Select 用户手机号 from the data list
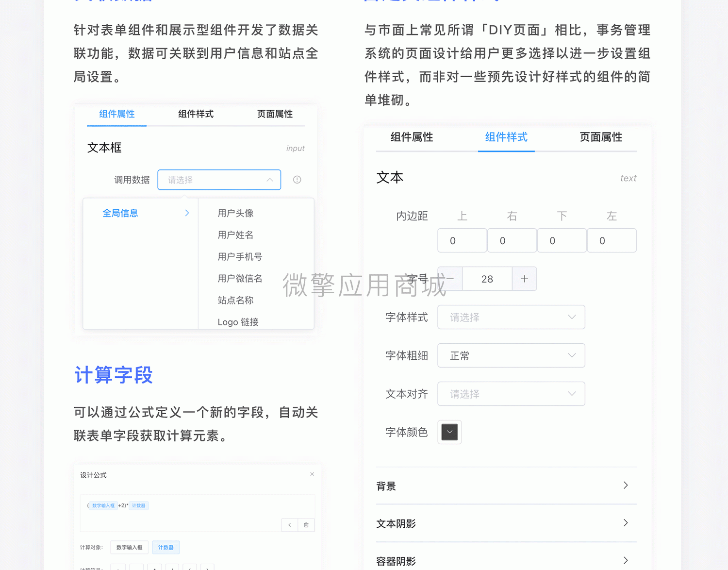Screen dimensions: 728x570 240,257
